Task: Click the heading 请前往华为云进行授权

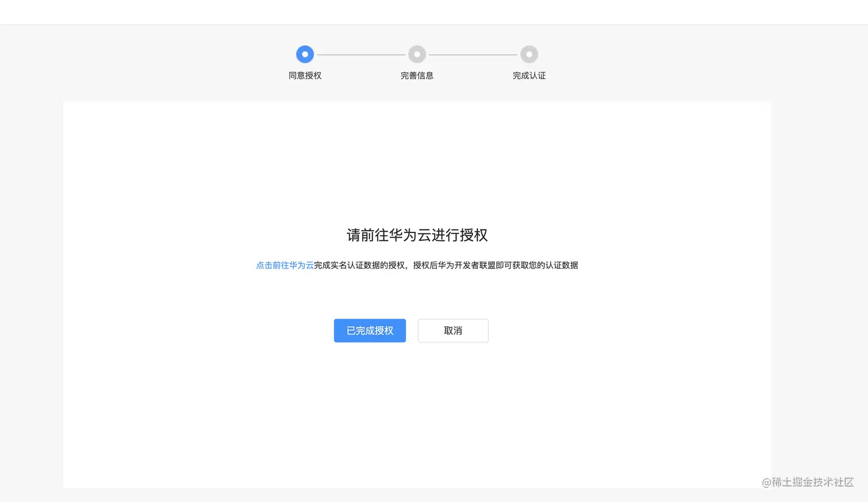Action: (417, 235)
